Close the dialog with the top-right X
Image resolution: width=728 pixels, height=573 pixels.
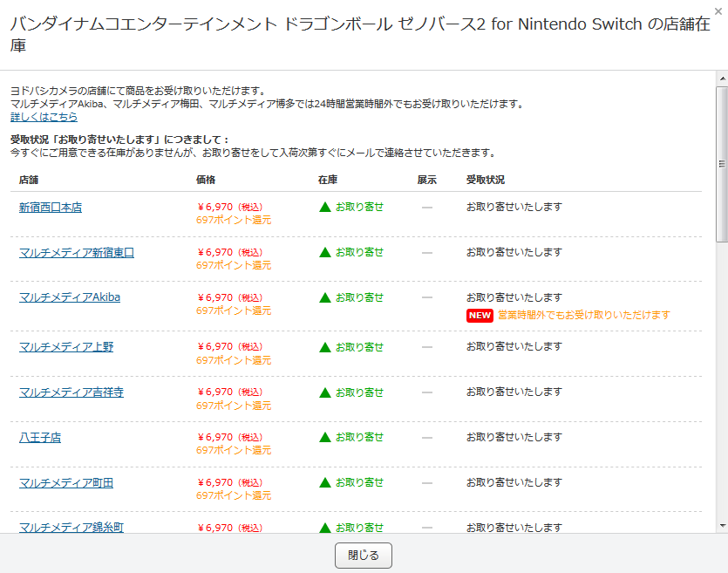[x=718, y=11]
